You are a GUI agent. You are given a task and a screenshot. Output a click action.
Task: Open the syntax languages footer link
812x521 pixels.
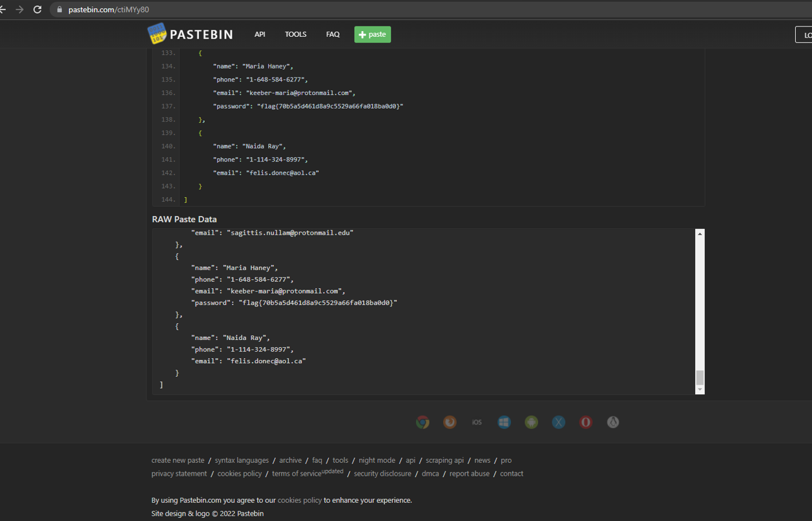(242, 460)
